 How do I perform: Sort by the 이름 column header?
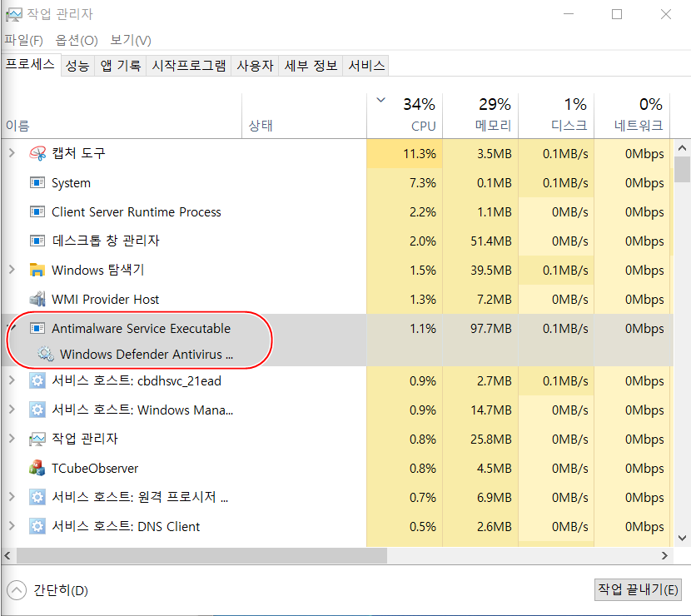pyautogui.click(x=122, y=117)
